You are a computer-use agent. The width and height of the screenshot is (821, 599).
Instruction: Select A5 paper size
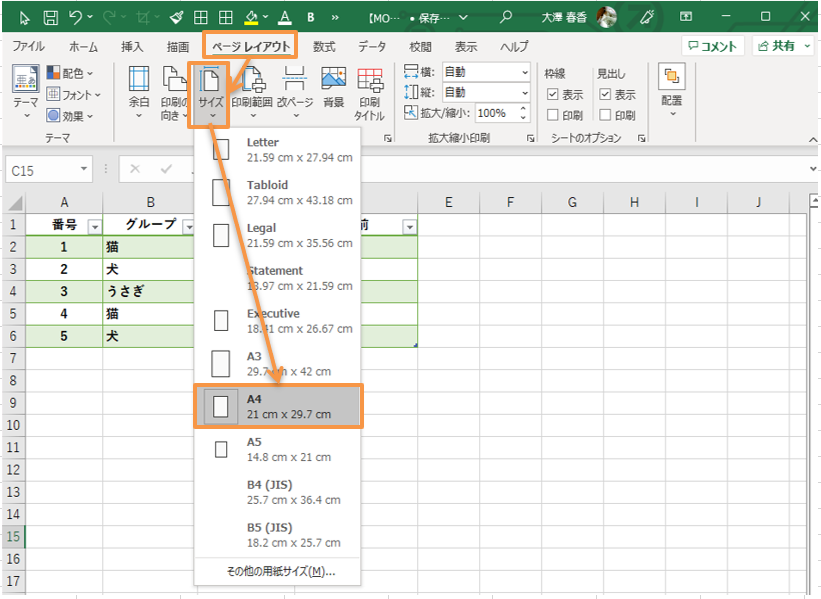click(278, 449)
